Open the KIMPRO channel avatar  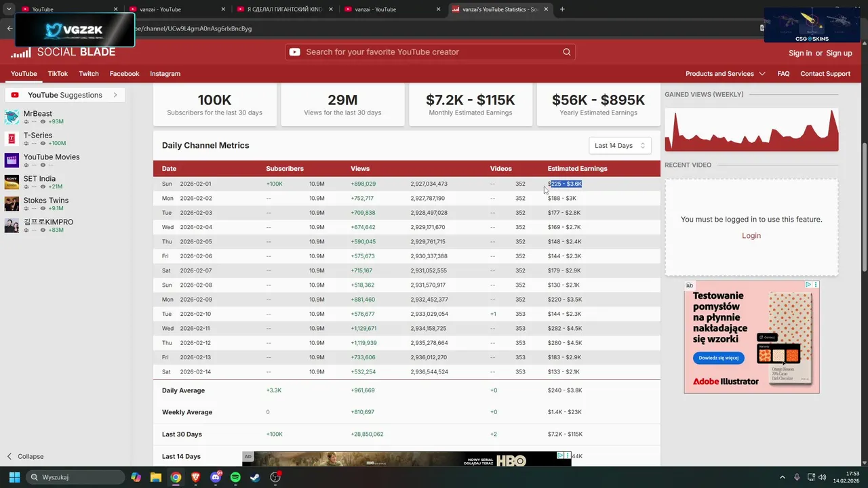coord(12,226)
